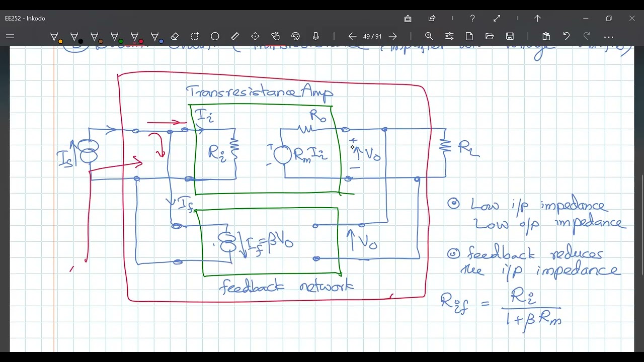644x362 pixels.
Task: Open the color palette
Action: (x=295, y=36)
